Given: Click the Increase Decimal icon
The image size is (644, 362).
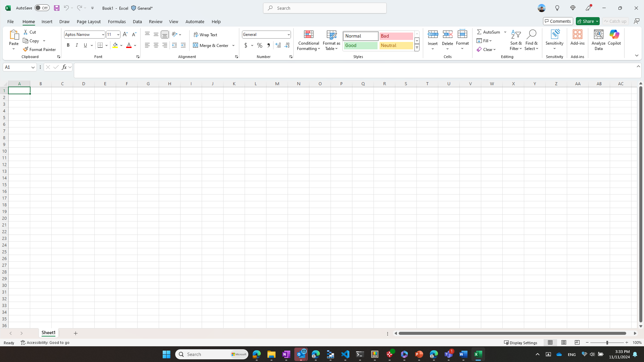Looking at the screenshot, I should click(x=278, y=45).
